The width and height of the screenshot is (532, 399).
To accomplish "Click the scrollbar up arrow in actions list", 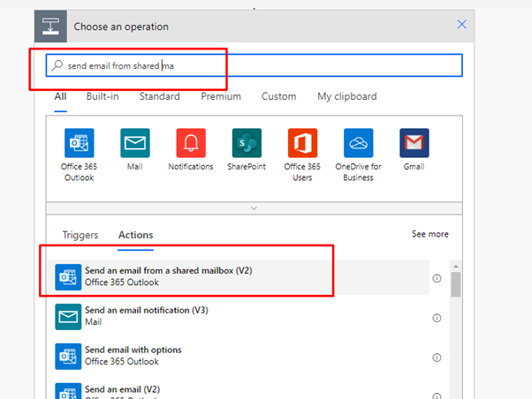I will pos(456,267).
